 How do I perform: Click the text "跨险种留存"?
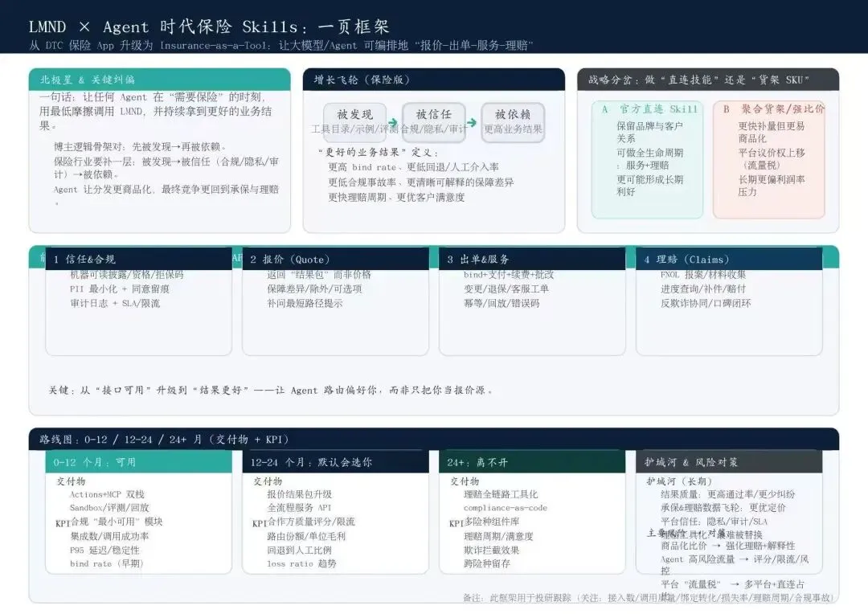coord(486,563)
